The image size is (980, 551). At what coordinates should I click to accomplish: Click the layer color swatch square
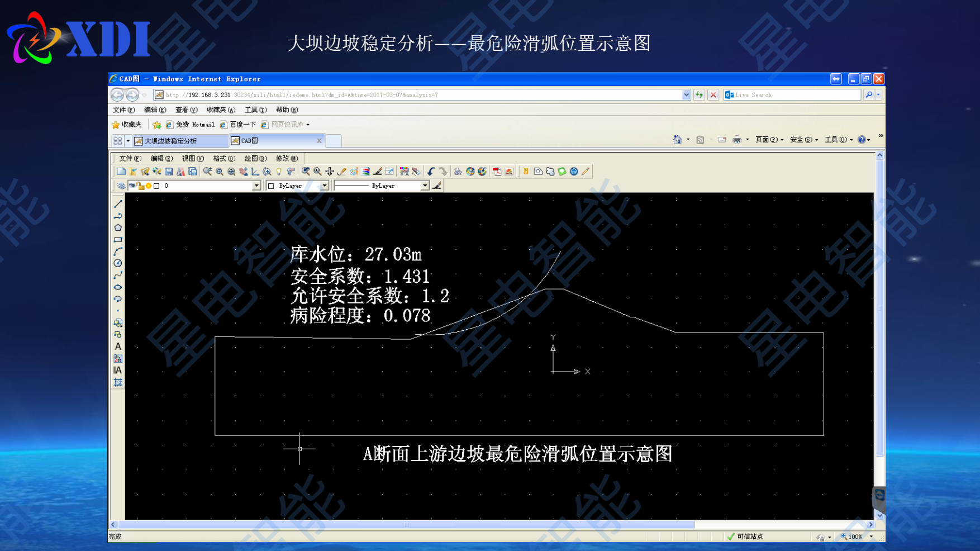[157, 186]
